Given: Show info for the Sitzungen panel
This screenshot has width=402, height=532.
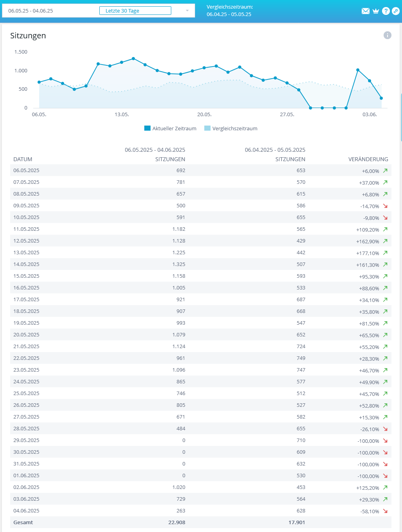Looking at the screenshot, I should [x=388, y=36].
